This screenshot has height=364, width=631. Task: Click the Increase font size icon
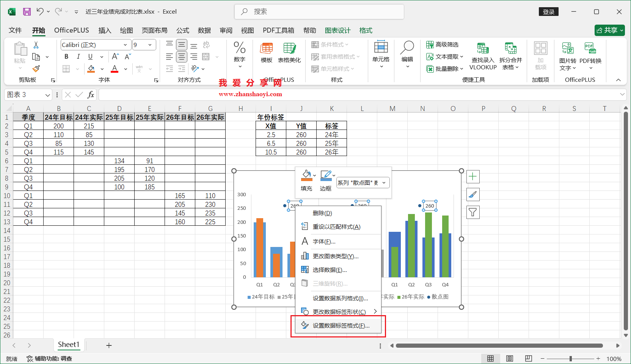(116, 56)
